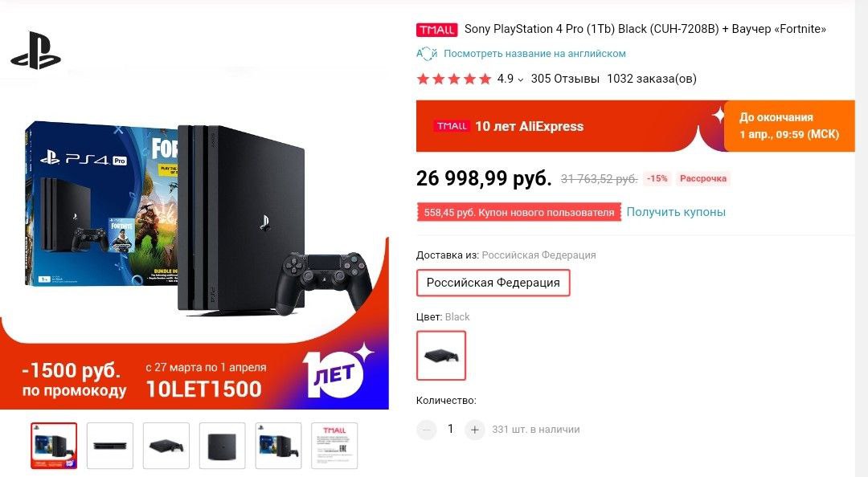The height and width of the screenshot is (477, 868).
Task: Click the 558,45 руб. new user coupon
Action: pyautogui.click(x=518, y=213)
